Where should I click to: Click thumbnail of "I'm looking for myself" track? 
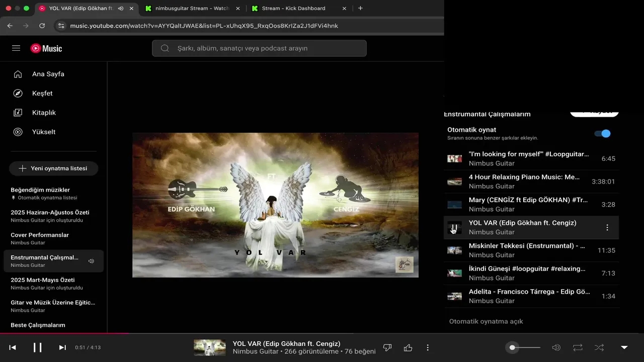(x=454, y=159)
